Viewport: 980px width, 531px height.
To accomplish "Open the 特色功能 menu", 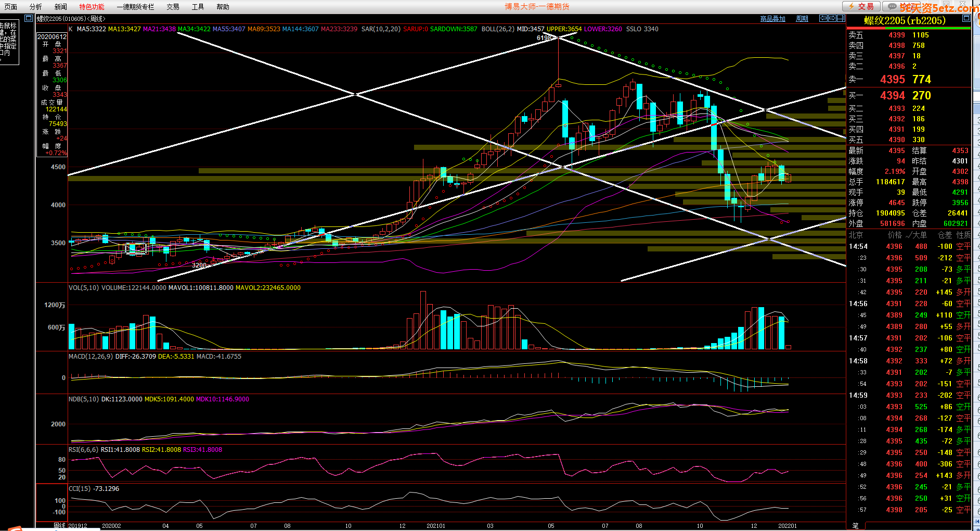I will pos(92,7).
